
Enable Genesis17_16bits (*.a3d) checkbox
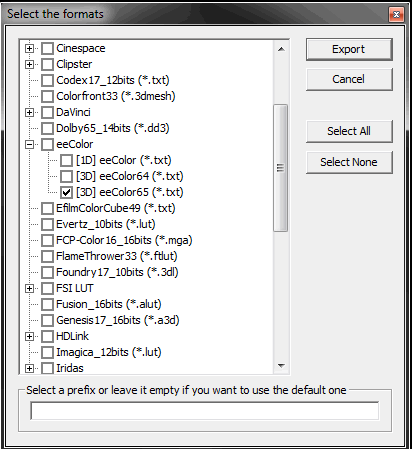pos(47,320)
